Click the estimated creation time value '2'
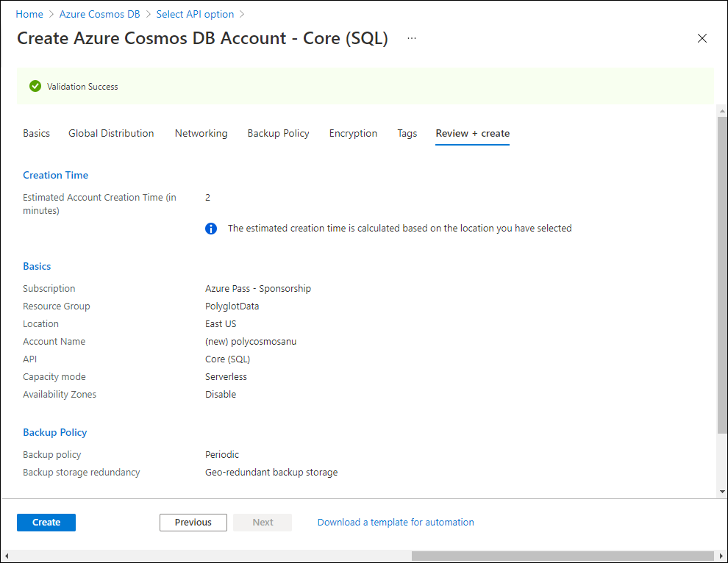This screenshot has height=563, width=728. tap(207, 197)
